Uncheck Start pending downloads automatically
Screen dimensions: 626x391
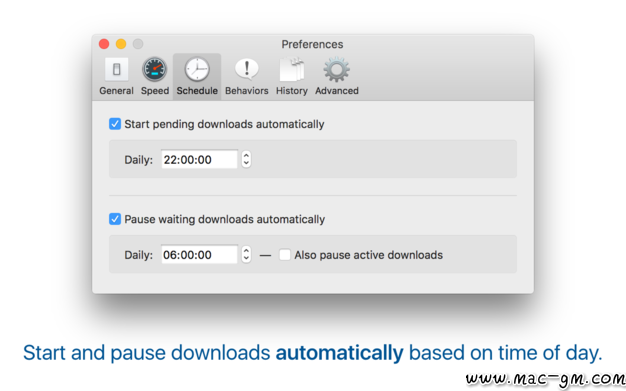115,124
